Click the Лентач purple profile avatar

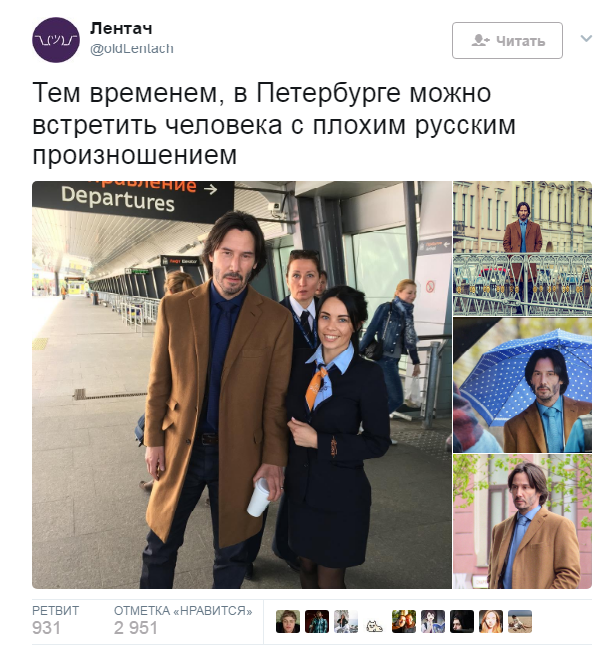tap(56, 40)
